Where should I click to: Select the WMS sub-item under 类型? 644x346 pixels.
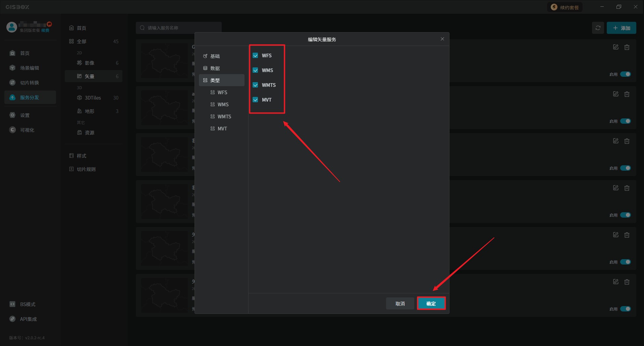223,105
